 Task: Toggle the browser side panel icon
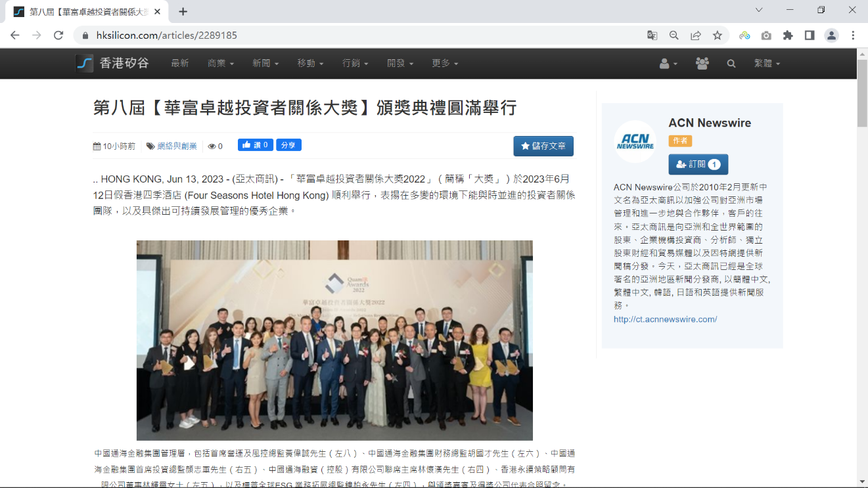pos(810,35)
